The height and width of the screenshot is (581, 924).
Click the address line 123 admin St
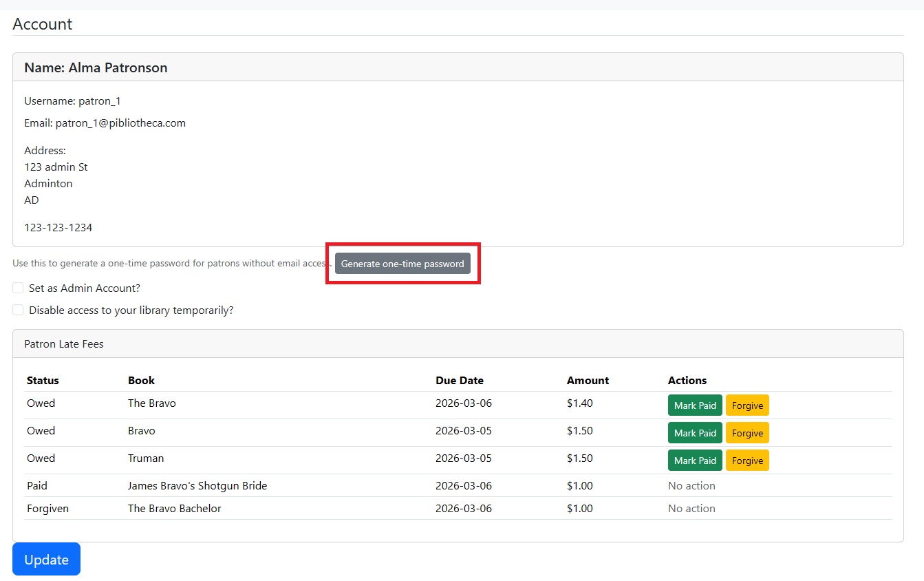click(x=56, y=167)
